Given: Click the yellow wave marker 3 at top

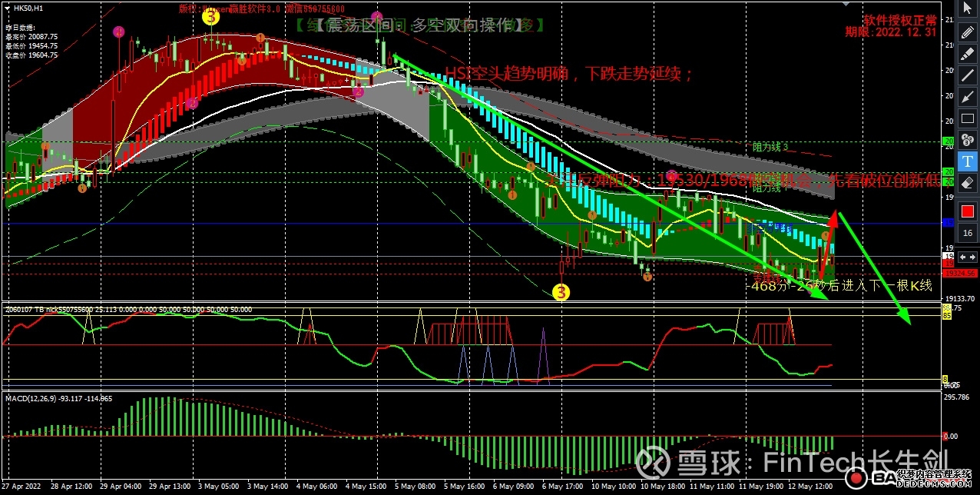Looking at the screenshot, I should (210, 18).
